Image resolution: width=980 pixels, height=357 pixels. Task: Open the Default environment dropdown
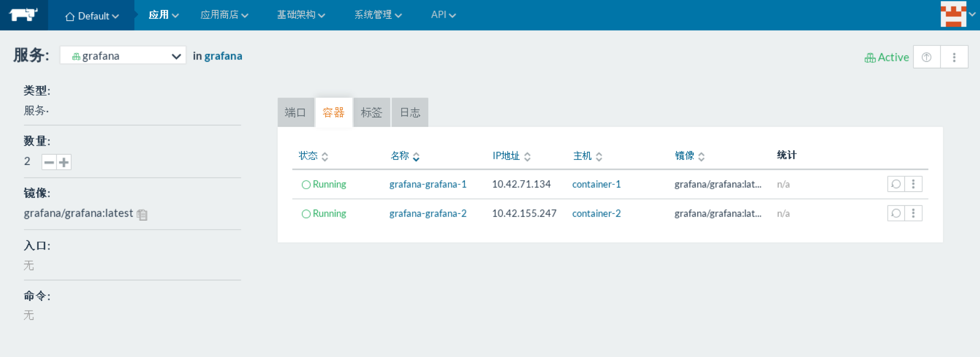(92, 16)
